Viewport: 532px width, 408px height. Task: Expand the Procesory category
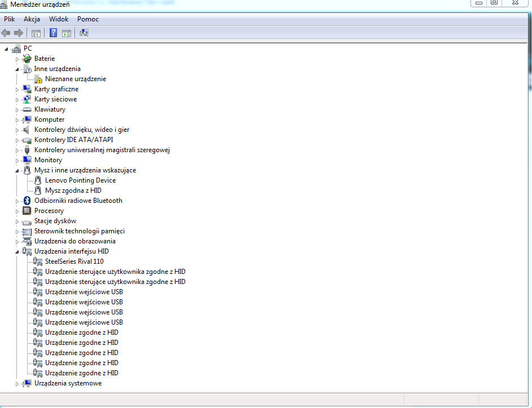coord(17,210)
